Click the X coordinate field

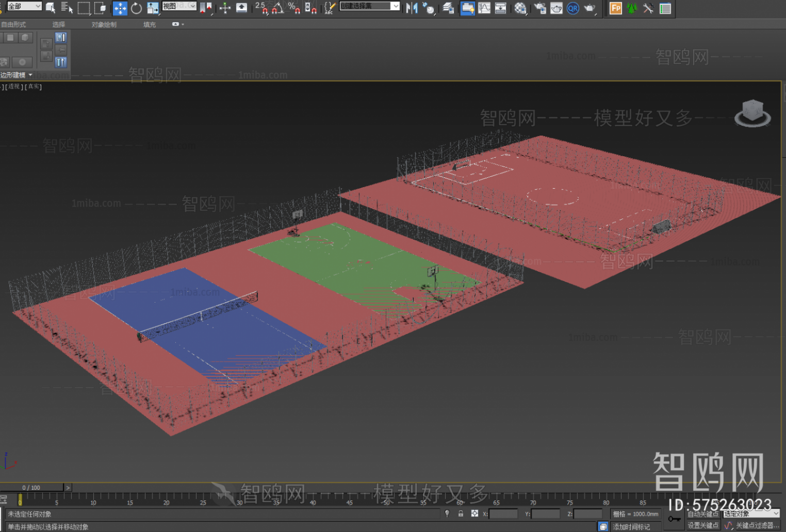pyautogui.click(x=503, y=514)
